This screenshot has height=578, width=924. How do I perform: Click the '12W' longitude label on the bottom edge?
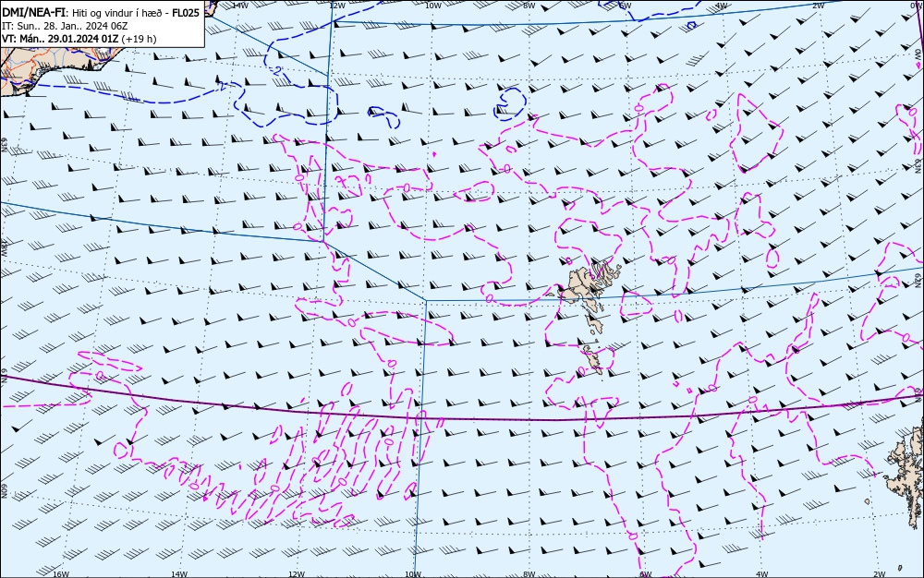click(x=297, y=574)
